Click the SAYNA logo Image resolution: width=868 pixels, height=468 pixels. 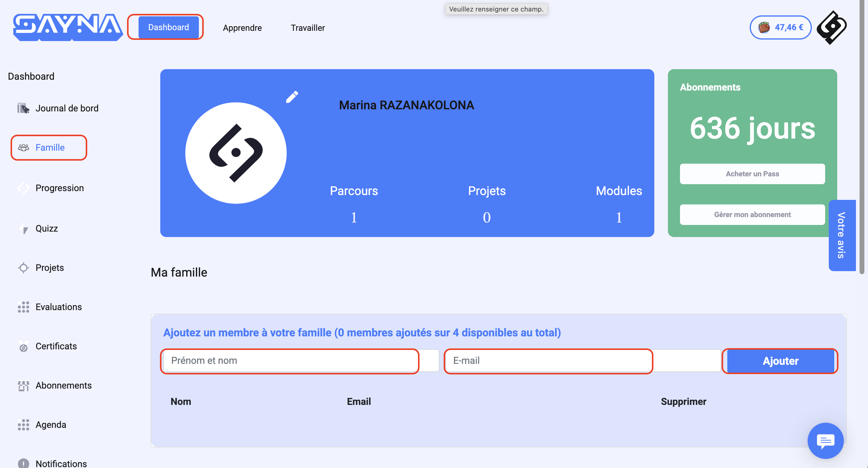68,27
